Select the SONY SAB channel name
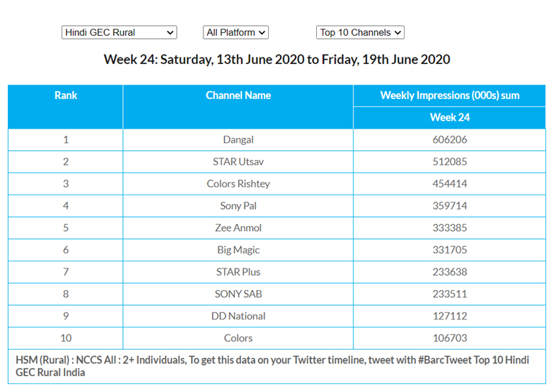 coord(238,294)
